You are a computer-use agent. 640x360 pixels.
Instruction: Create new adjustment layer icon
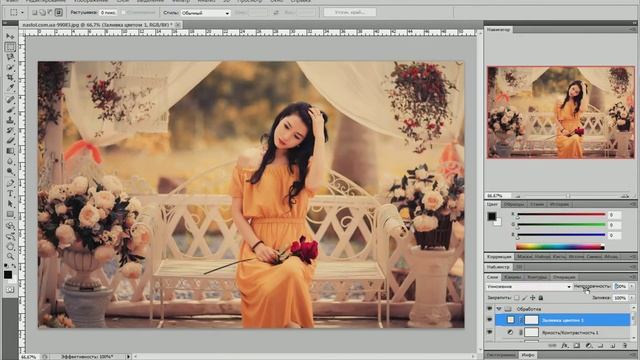coord(589,345)
